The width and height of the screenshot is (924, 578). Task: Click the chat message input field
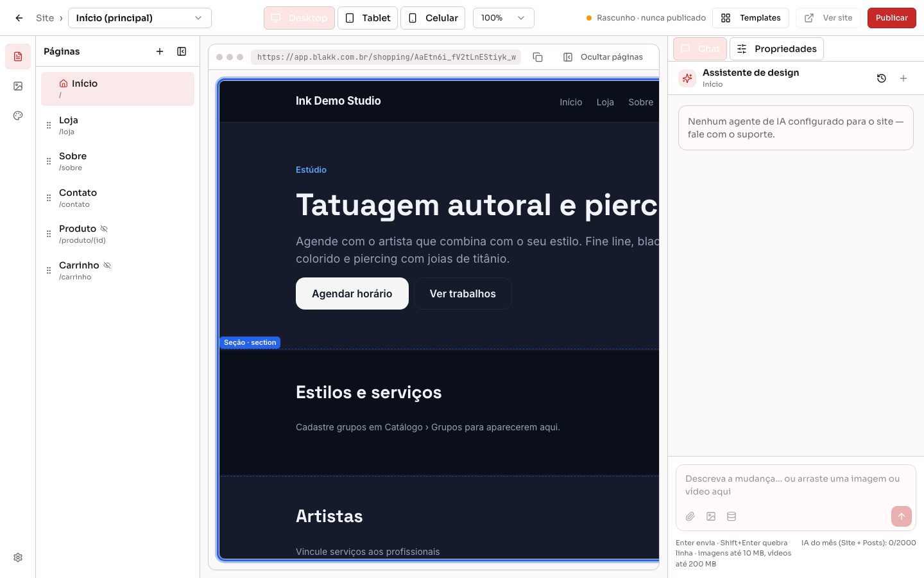coord(796,485)
